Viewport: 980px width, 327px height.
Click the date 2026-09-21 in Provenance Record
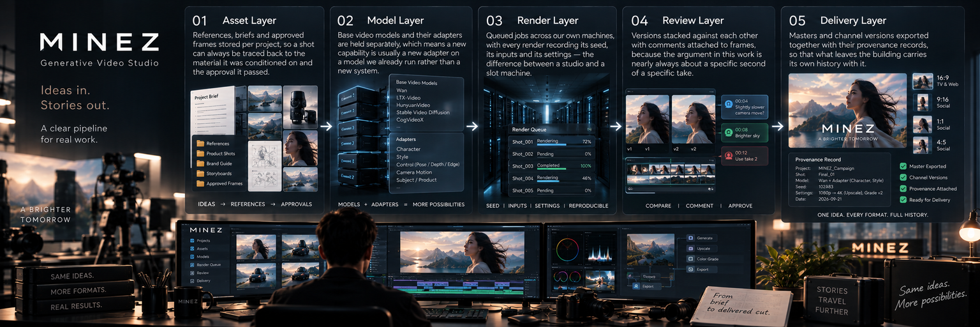[x=831, y=199]
